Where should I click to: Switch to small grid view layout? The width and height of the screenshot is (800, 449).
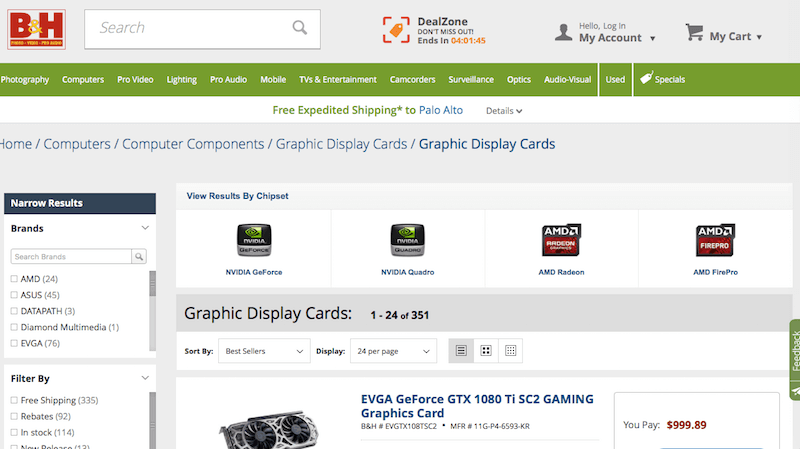click(510, 351)
